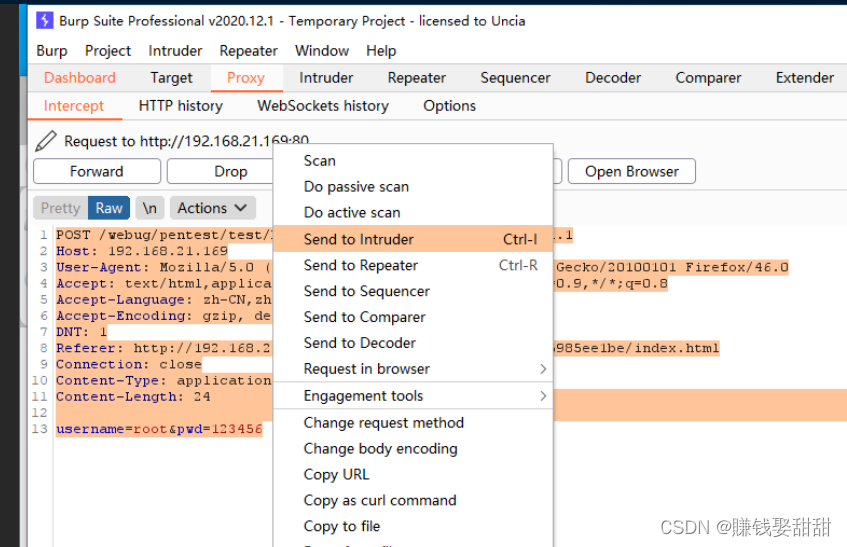Click the Content-Length: 24 header
The height and width of the screenshot is (547, 847).
[x=133, y=397]
